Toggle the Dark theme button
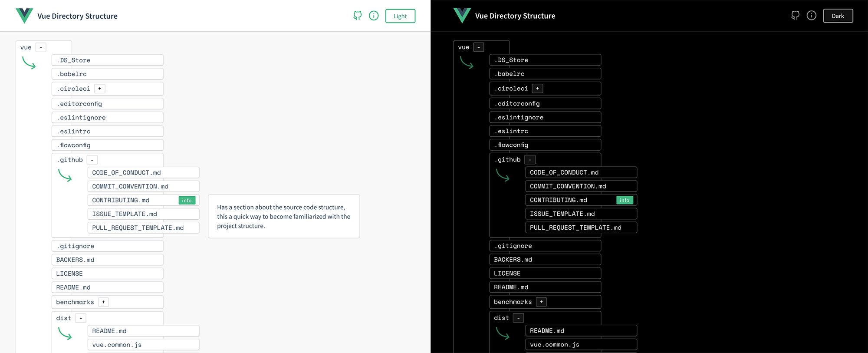This screenshot has height=353, width=868. [838, 16]
